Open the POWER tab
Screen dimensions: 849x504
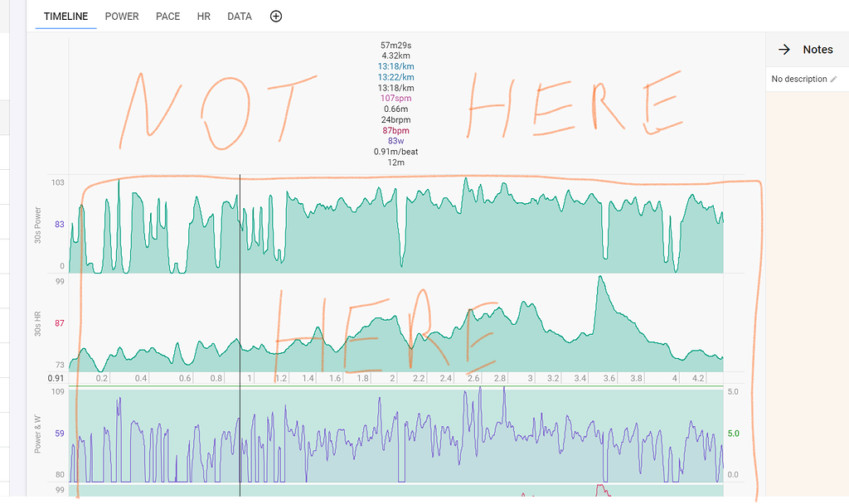point(122,17)
